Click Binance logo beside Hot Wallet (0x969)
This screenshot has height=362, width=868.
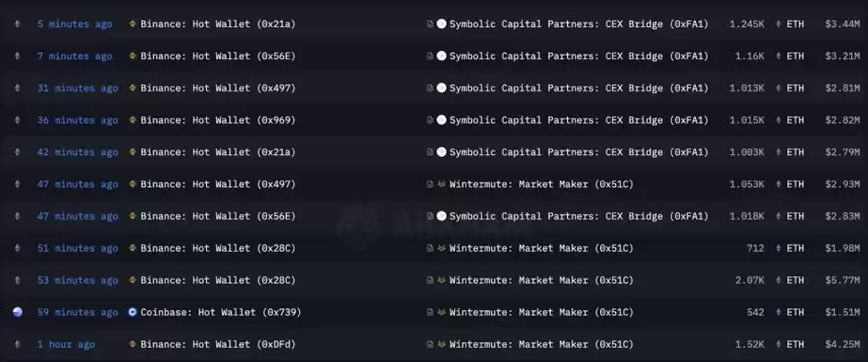[x=133, y=120]
